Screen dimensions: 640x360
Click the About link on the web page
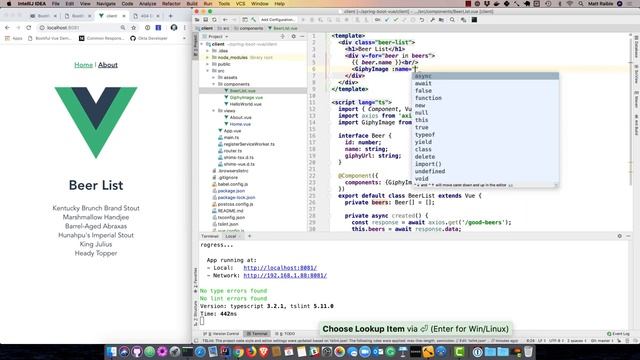pyautogui.click(x=108, y=65)
